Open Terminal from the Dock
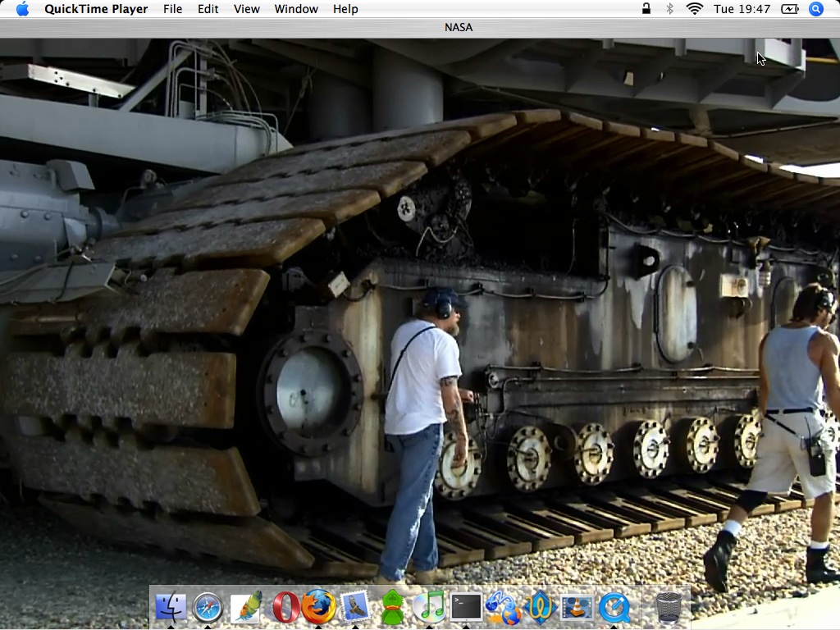Image resolution: width=840 pixels, height=630 pixels. tap(466, 608)
